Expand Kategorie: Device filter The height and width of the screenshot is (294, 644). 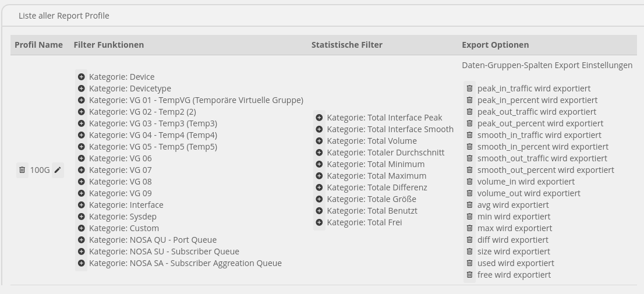[x=81, y=77]
